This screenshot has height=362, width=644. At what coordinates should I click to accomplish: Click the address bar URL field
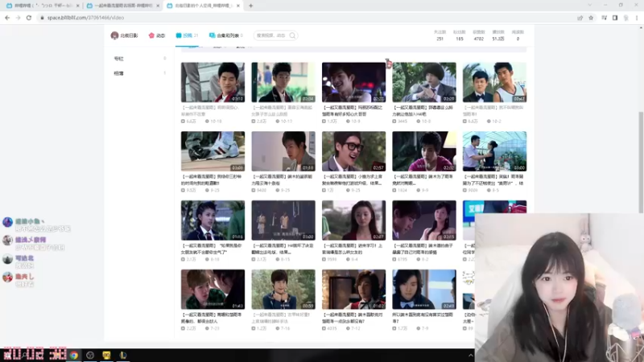306,18
